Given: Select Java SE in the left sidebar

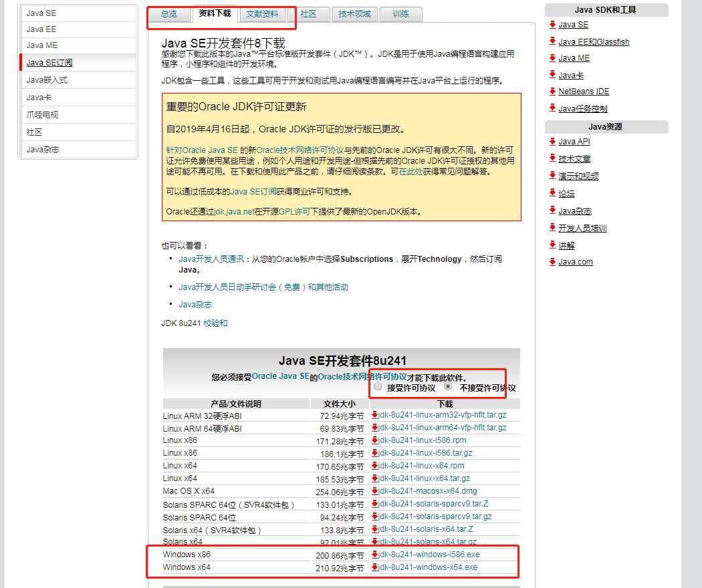Looking at the screenshot, I should pyautogui.click(x=78, y=13).
